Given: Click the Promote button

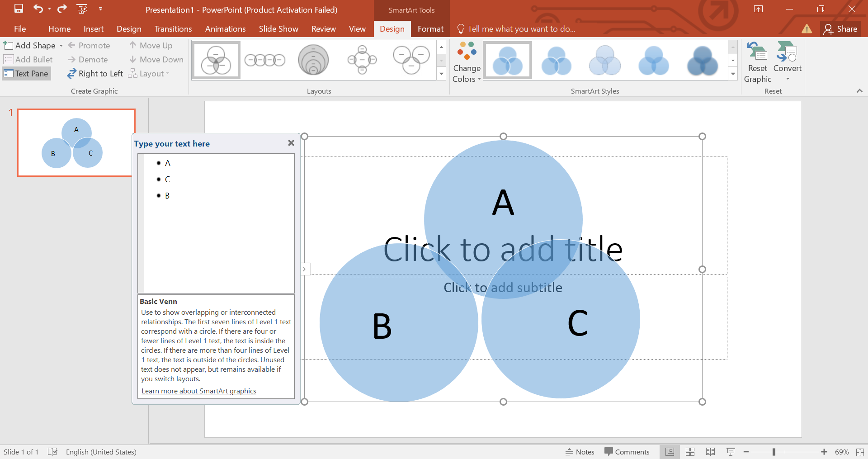Looking at the screenshot, I should tap(89, 46).
